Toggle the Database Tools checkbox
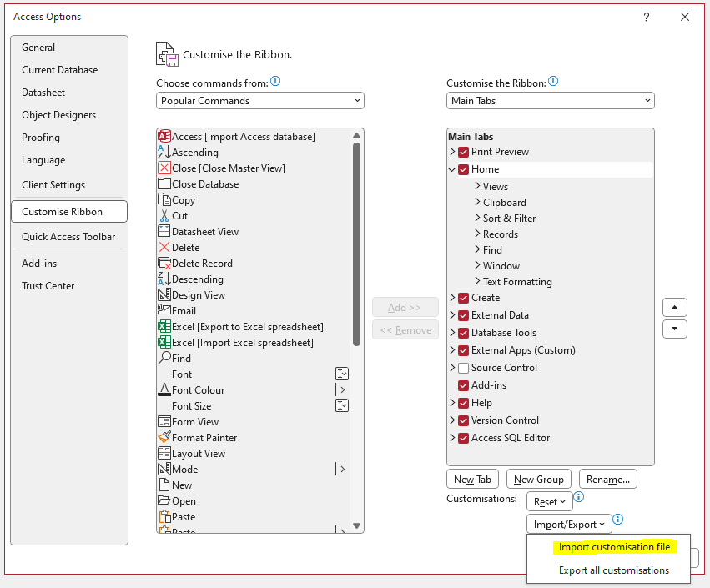This screenshot has width=710, height=588. pos(463,333)
